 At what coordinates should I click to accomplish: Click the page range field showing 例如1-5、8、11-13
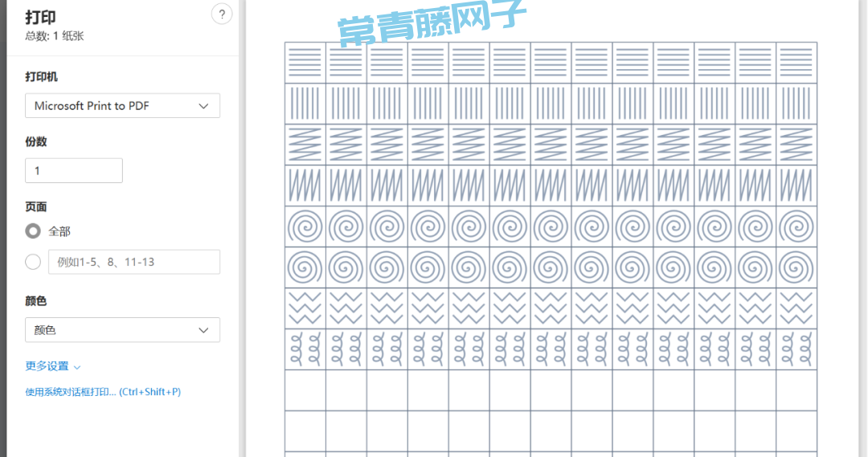(134, 262)
